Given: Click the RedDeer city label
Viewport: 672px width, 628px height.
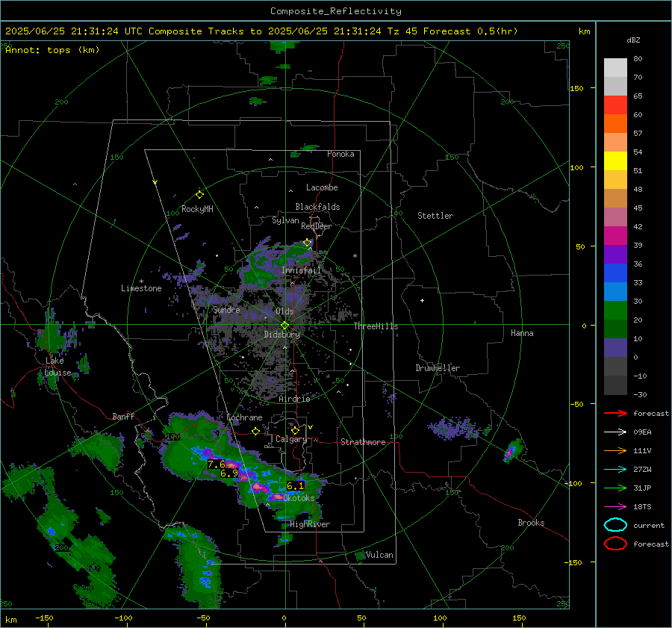Looking at the screenshot, I should pos(317,226).
